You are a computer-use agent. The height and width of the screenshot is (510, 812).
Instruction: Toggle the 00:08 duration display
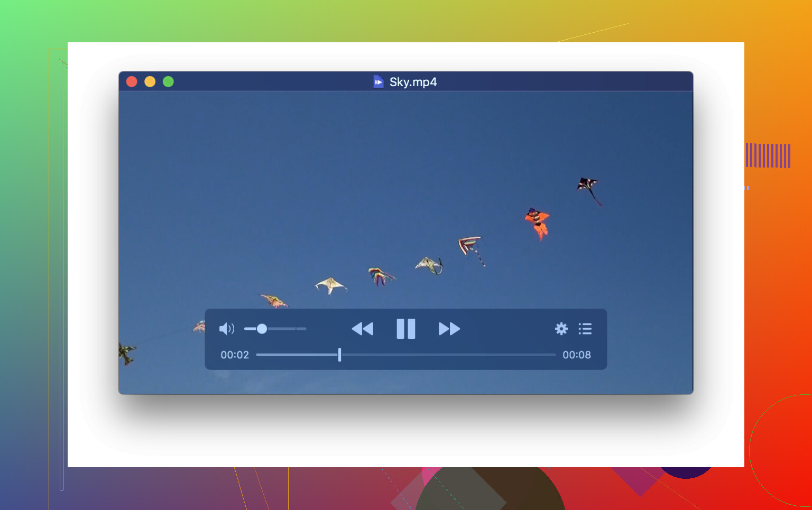click(x=576, y=355)
